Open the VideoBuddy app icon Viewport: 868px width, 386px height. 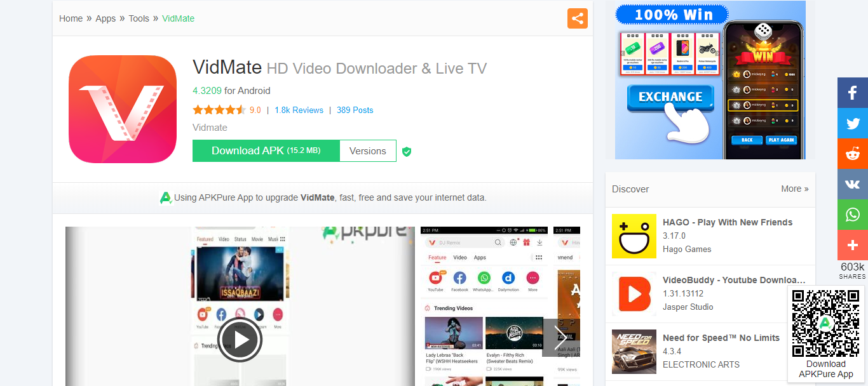[x=634, y=294]
